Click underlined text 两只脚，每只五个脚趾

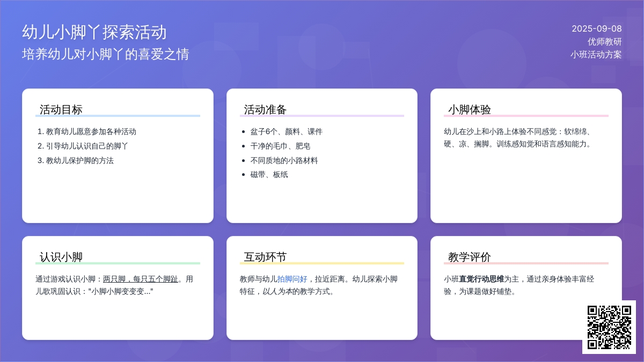pyautogui.click(x=140, y=279)
